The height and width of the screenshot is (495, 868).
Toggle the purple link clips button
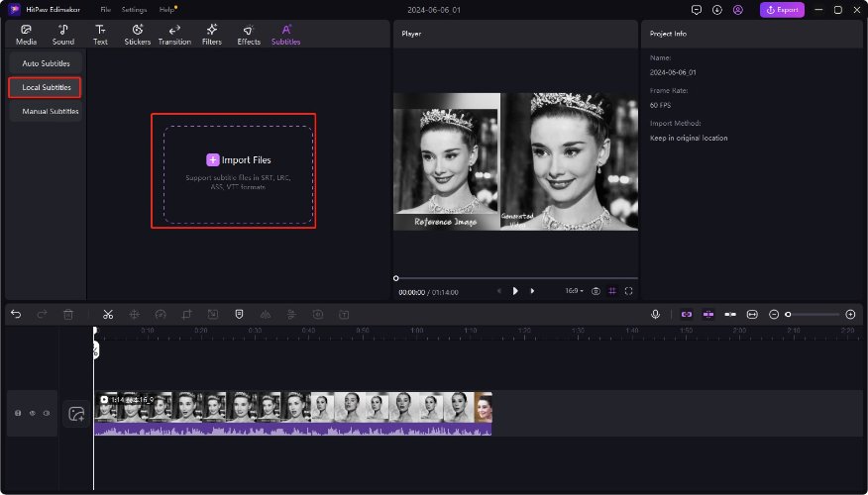point(687,314)
